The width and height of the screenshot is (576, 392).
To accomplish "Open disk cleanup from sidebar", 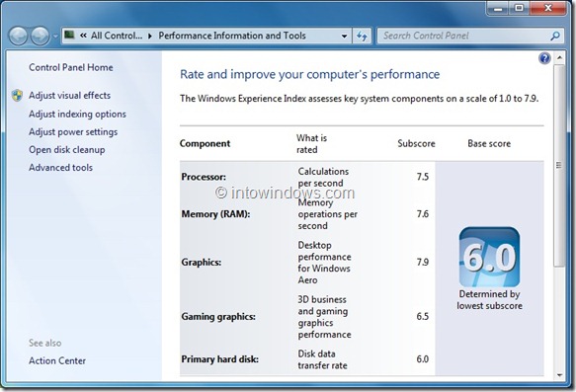I will pos(67,150).
